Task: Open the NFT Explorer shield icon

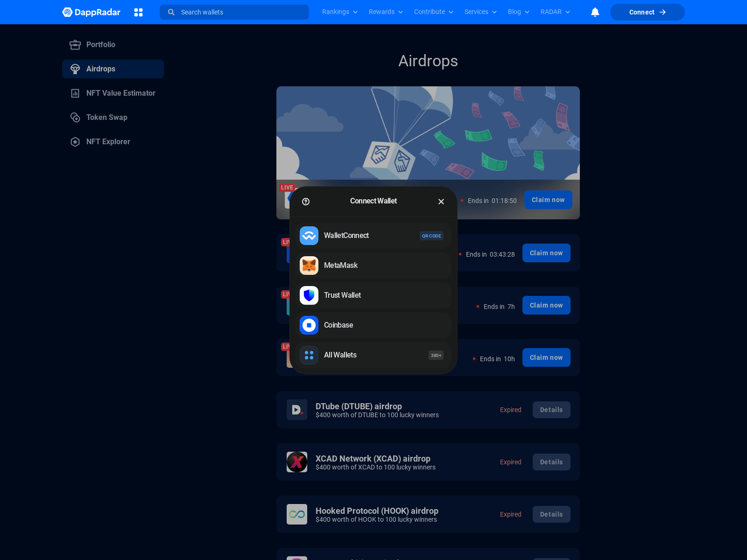Action: 75,141
